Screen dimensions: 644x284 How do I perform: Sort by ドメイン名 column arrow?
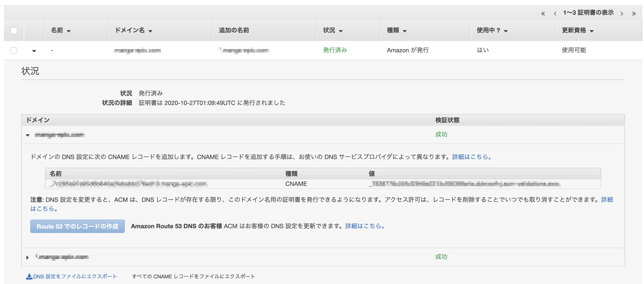pos(150,31)
